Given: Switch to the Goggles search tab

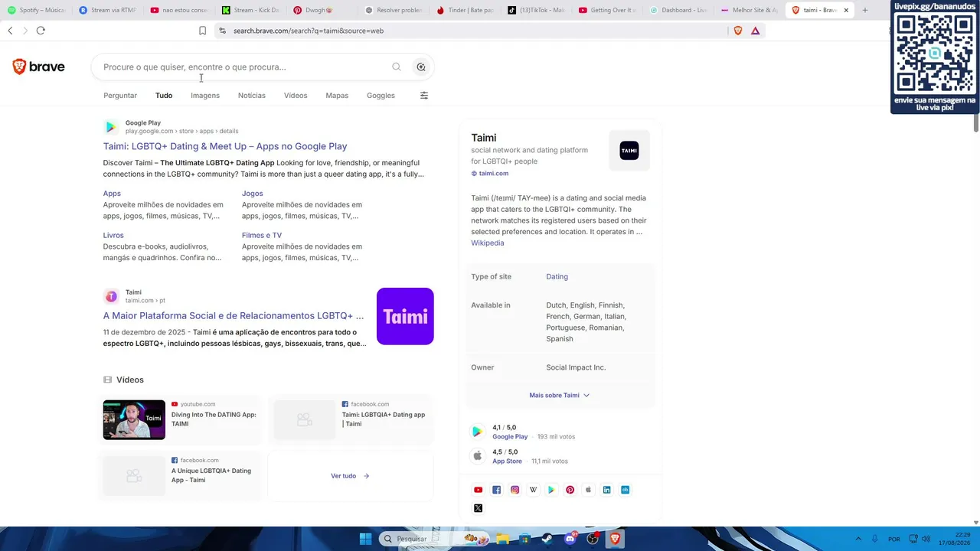Looking at the screenshot, I should pos(381,96).
